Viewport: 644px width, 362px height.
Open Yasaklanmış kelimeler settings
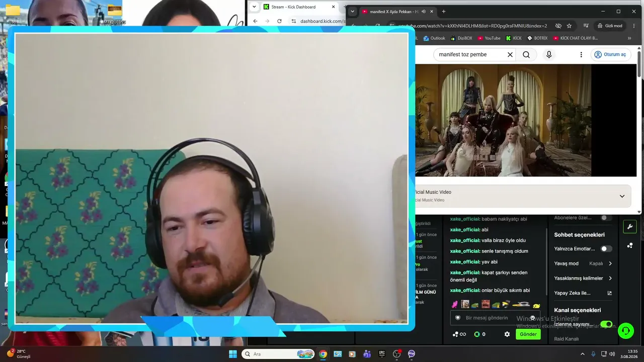pyautogui.click(x=583, y=278)
